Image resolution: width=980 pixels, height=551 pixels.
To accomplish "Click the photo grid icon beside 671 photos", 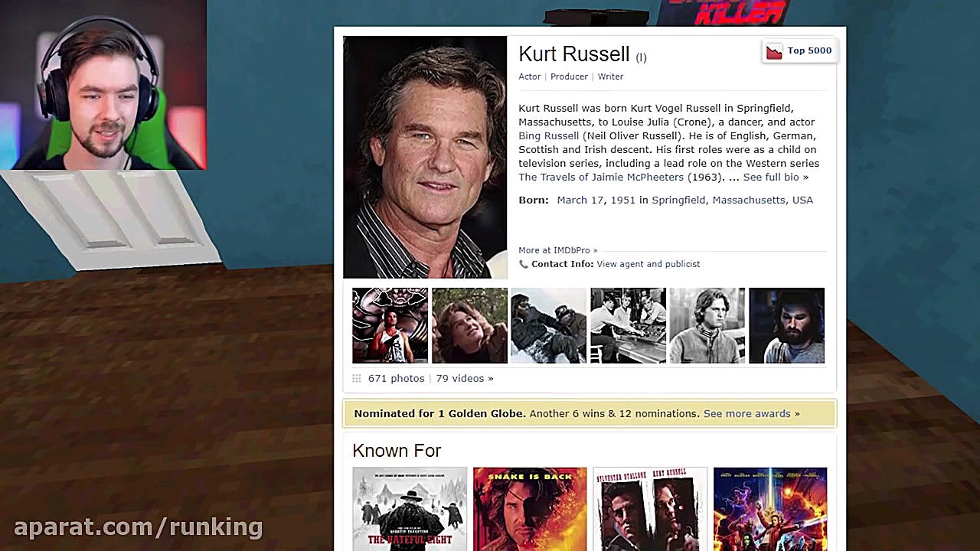I will tap(357, 379).
